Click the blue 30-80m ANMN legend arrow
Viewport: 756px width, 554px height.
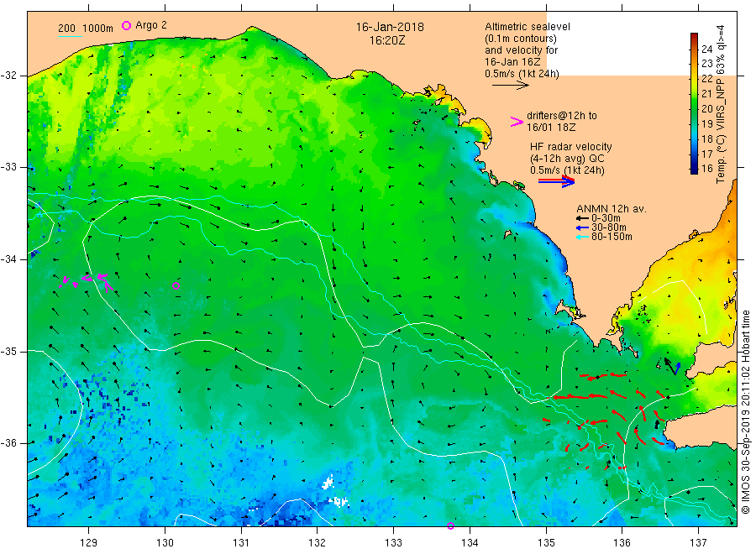coord(582,227)
